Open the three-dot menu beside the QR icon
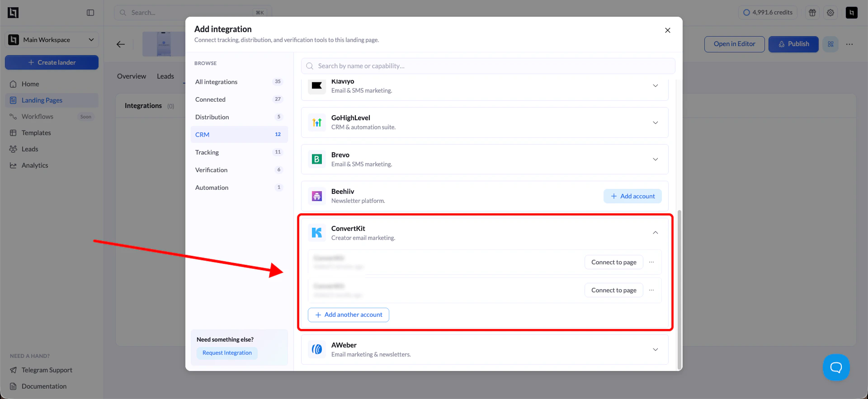This screenshot has height=399, width=868. click(x=849, y=44)
